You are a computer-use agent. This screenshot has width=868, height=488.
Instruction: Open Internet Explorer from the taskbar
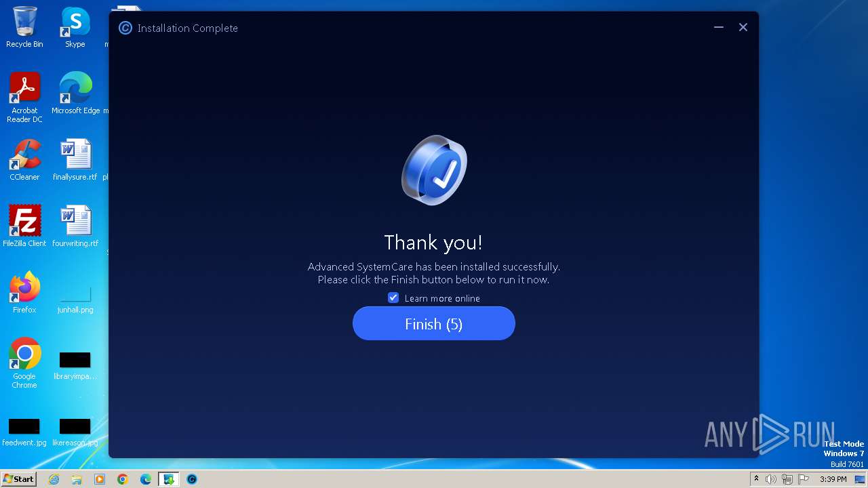pos(54,479)
